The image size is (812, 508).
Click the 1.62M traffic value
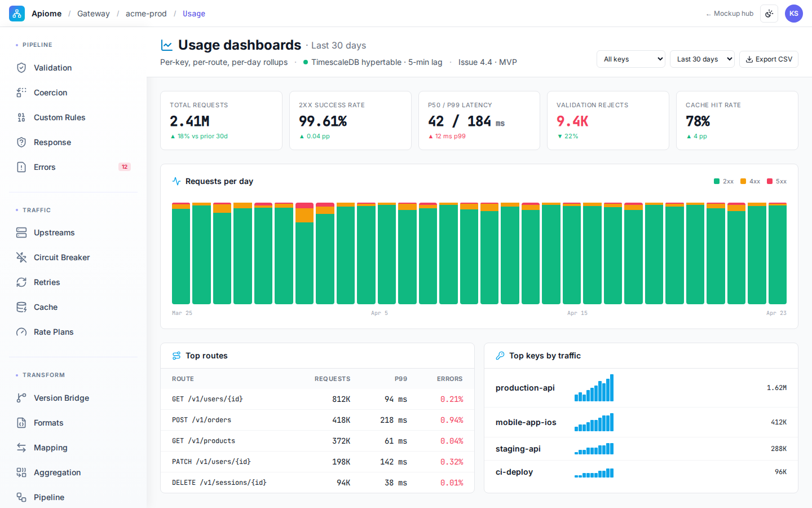776,388
